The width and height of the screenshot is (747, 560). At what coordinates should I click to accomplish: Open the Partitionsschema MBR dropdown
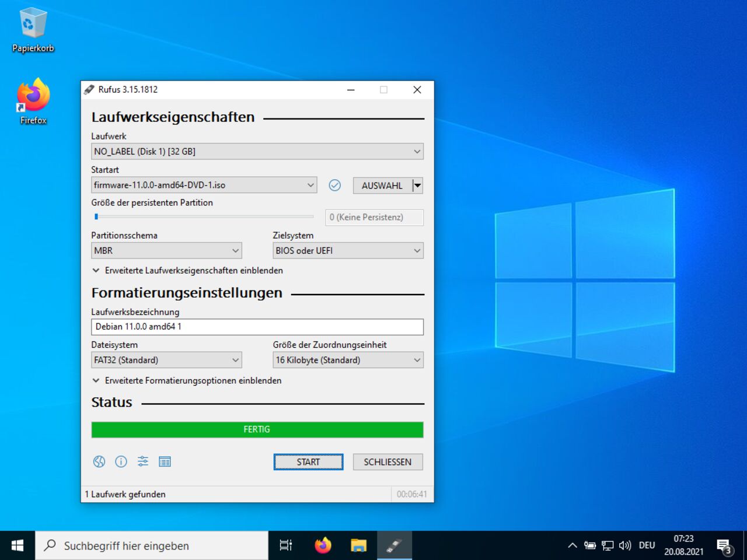(x=166, y=251)
